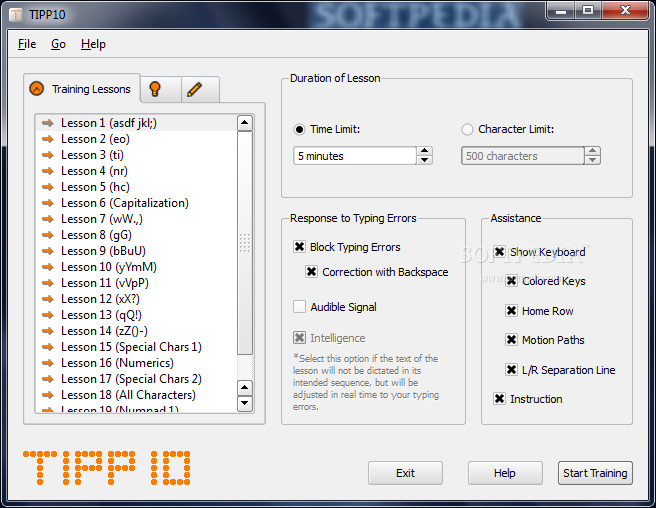This screenshot has width=656, height=508.
Task: Click the character limit down arrow
Action: (592, 160)
